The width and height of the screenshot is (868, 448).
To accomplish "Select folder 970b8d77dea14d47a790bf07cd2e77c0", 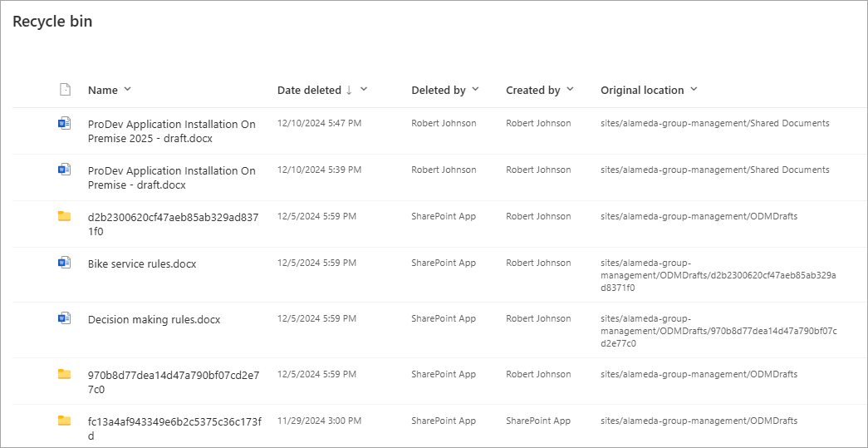I will (x=174, y=382).
